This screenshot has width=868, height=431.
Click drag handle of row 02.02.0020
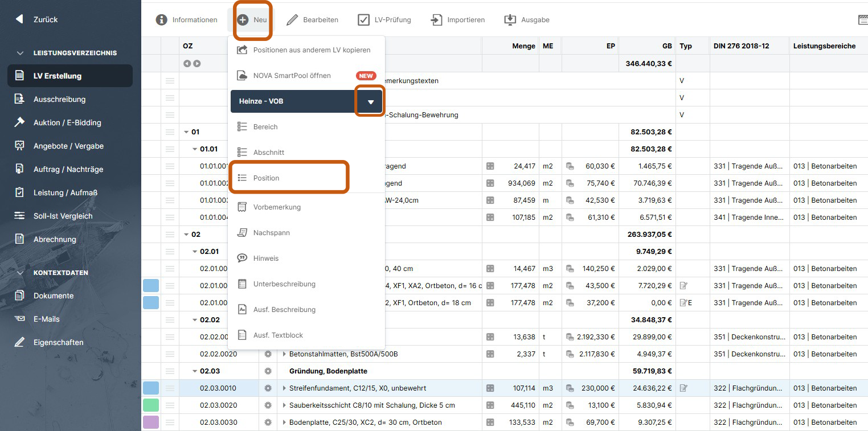[170, 354]
